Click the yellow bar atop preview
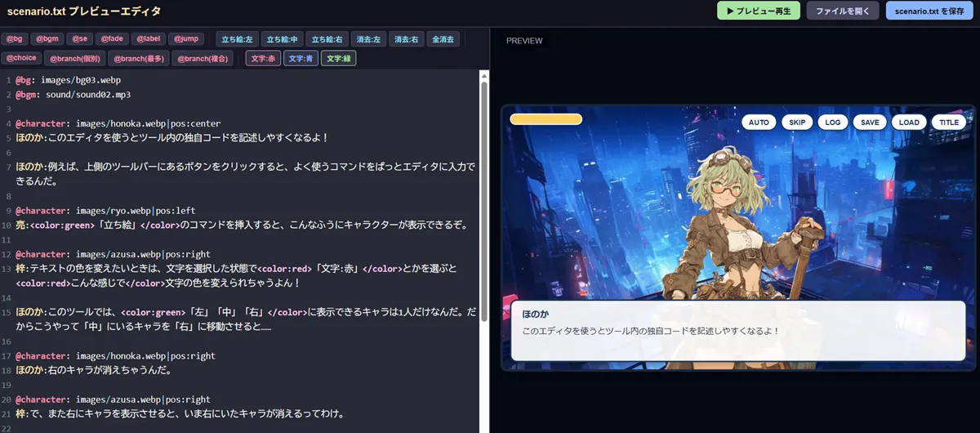The width and height of the screenshot is (980, 433). point(546,119)
